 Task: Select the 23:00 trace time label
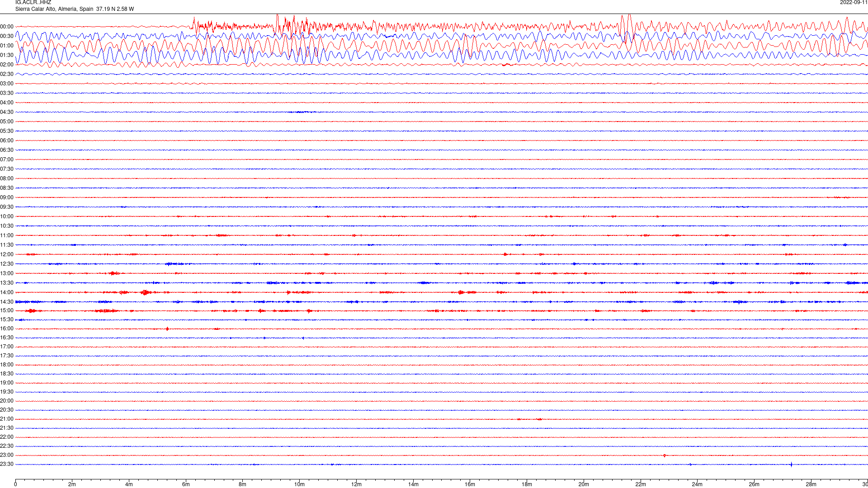pyautogui.click(x=7, y=455)
